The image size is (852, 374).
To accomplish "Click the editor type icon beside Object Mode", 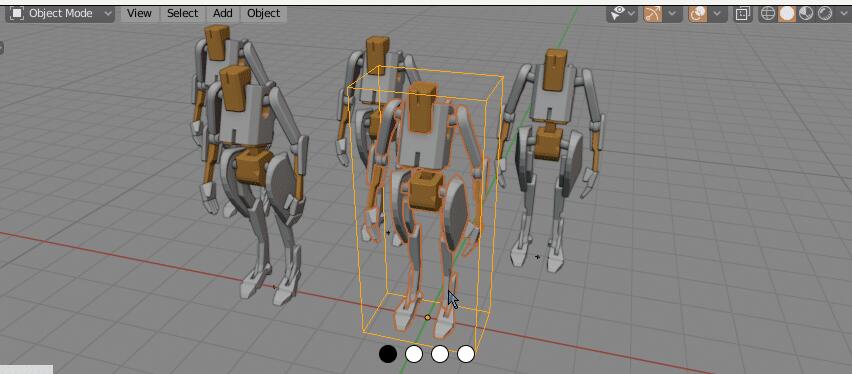I will pyautogui.click(x=17, y=14).
